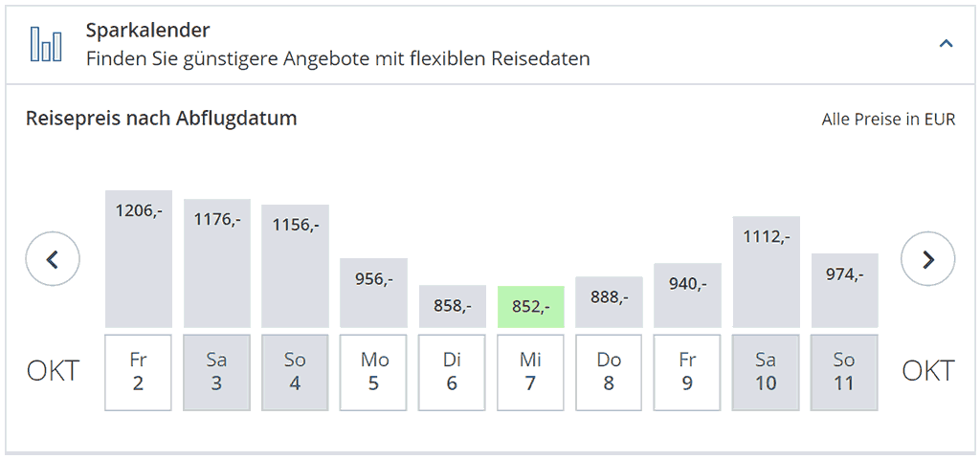Go to previous dates with left arrow
980x459 pixels.
[x=53, y=259]
